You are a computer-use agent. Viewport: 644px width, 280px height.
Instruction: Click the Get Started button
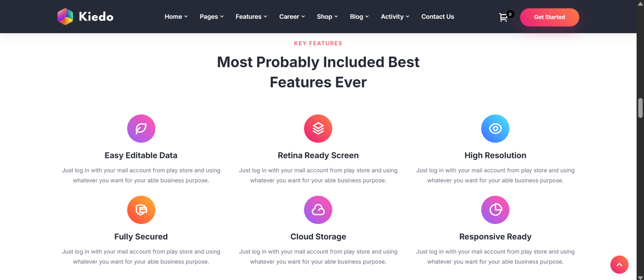click(549, 17)
